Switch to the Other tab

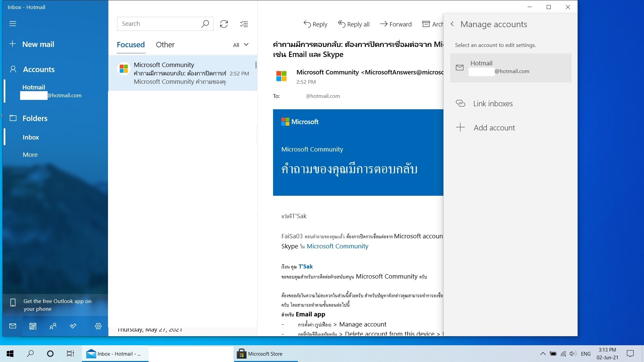coord(165,45)
